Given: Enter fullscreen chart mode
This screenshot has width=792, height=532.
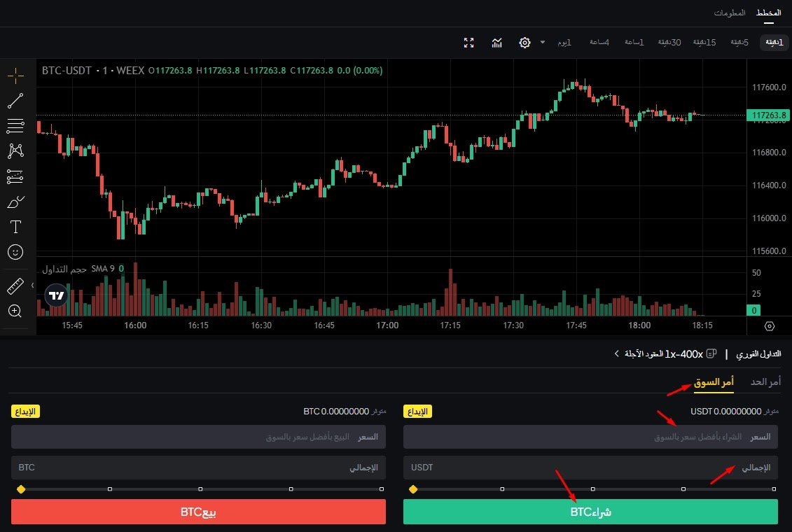Looking at the screenshot, I should pos(469,43).
